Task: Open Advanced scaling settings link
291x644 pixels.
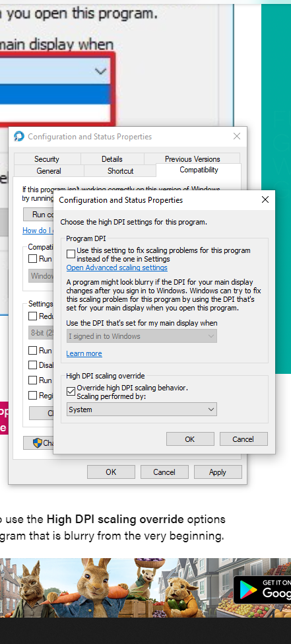Action: tap(117, 268)
